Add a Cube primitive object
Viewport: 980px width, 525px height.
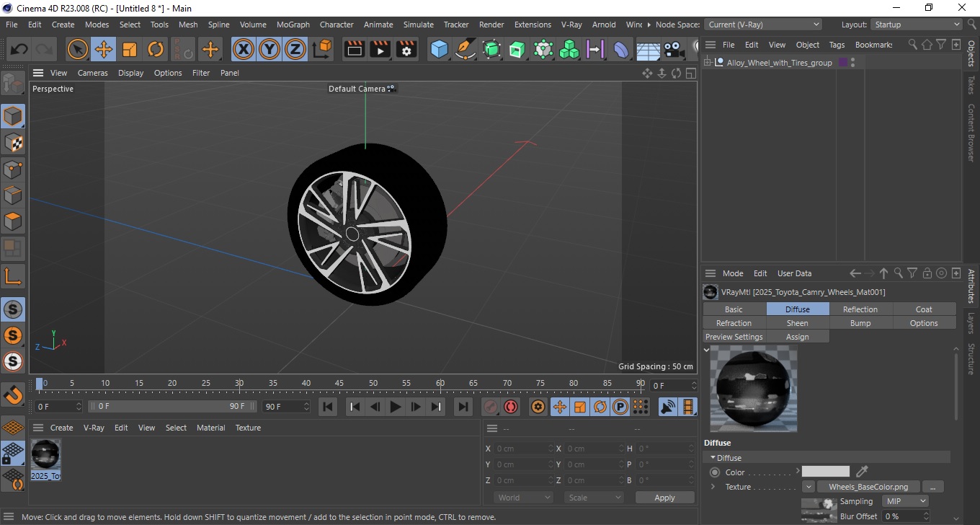440,49
